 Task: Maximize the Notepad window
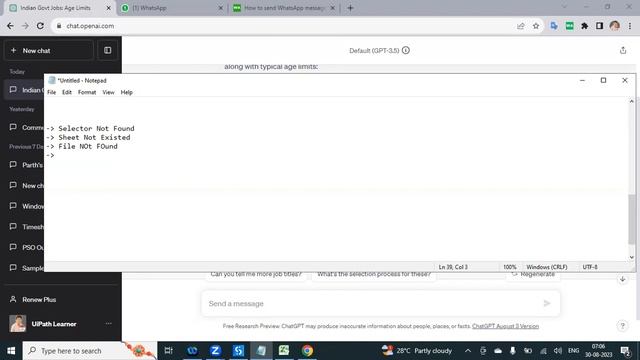(603, 80)
